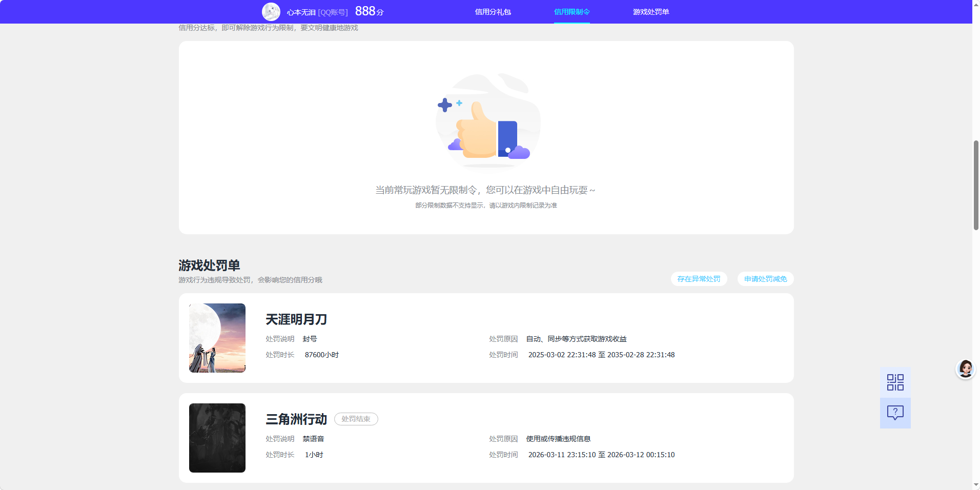Click the 处罚结束 status badge
The width and height of the screenshot is (980, 490).
[x=356, y=419]
